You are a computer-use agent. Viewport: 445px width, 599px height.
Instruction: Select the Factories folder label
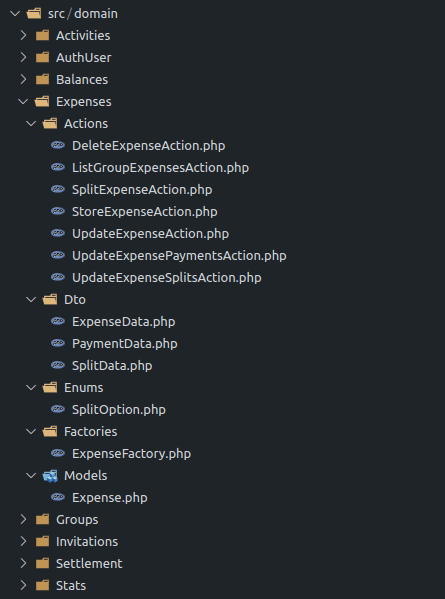coord(91,432)
